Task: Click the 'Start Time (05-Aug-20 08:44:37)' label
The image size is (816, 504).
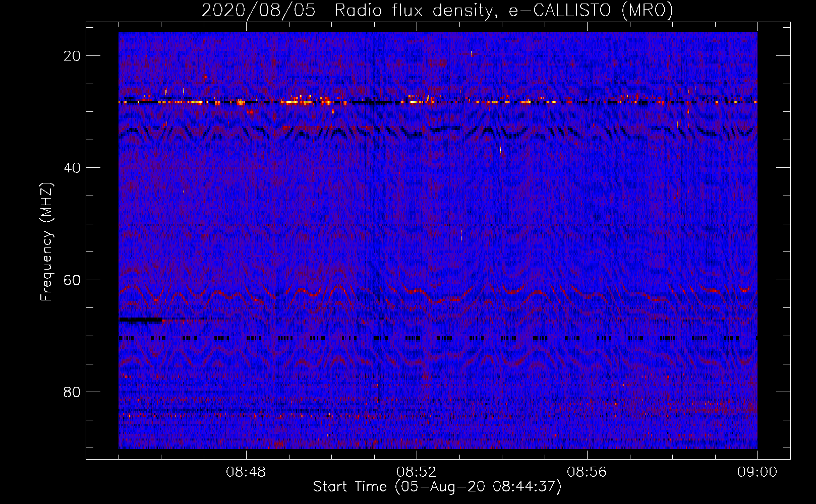Action: (437, 487)
